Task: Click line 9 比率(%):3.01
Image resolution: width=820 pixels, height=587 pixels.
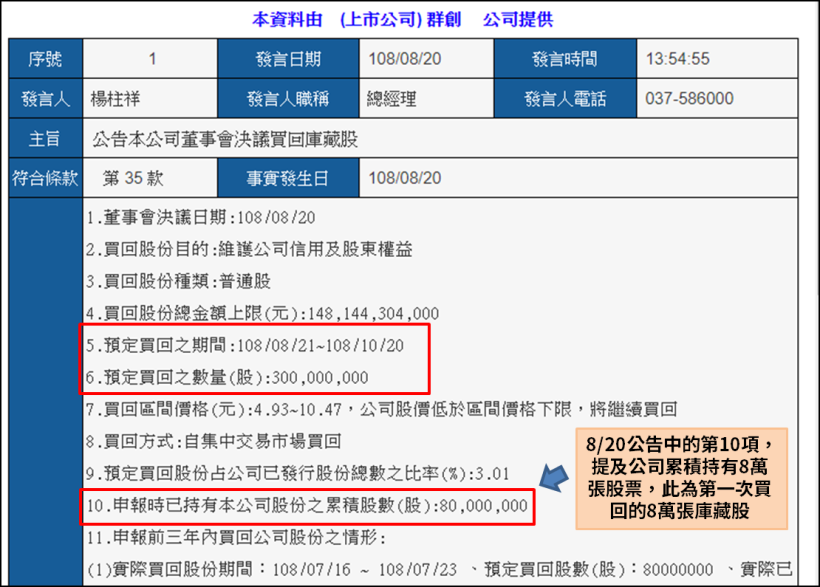Action: pyautogui.click(x=298, y=473)
